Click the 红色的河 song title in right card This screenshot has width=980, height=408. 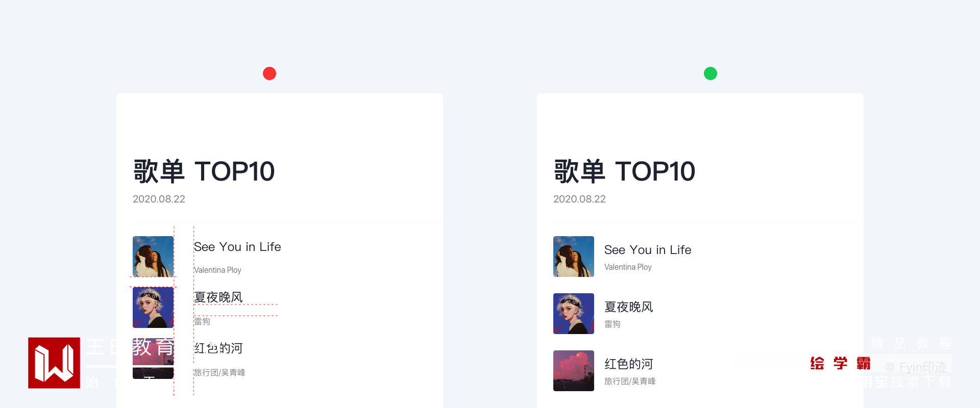[629, 364]
